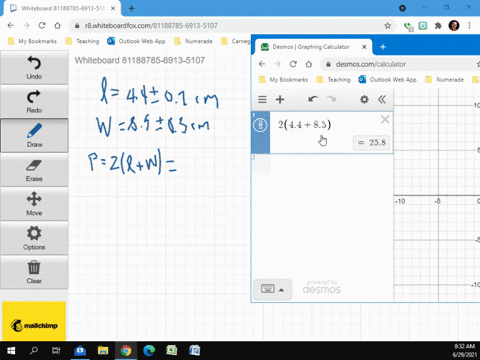Select the Move tool
This screenshot has width=480, height=360.
coord(34,204)
